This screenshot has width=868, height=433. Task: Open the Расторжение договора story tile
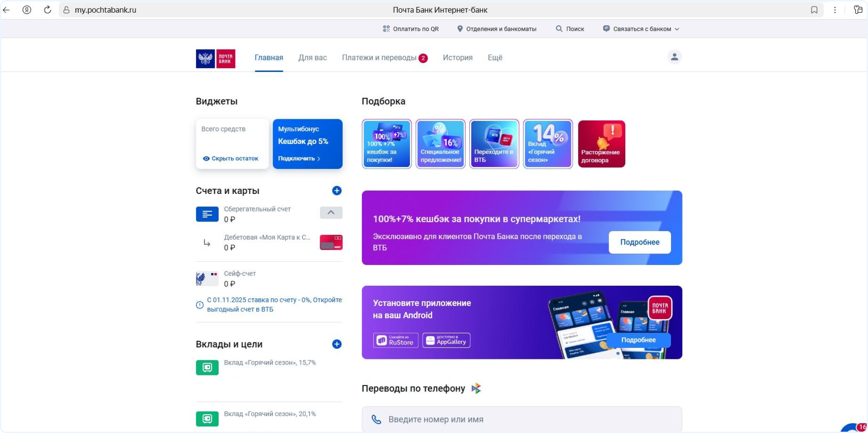tap(601, 144)
